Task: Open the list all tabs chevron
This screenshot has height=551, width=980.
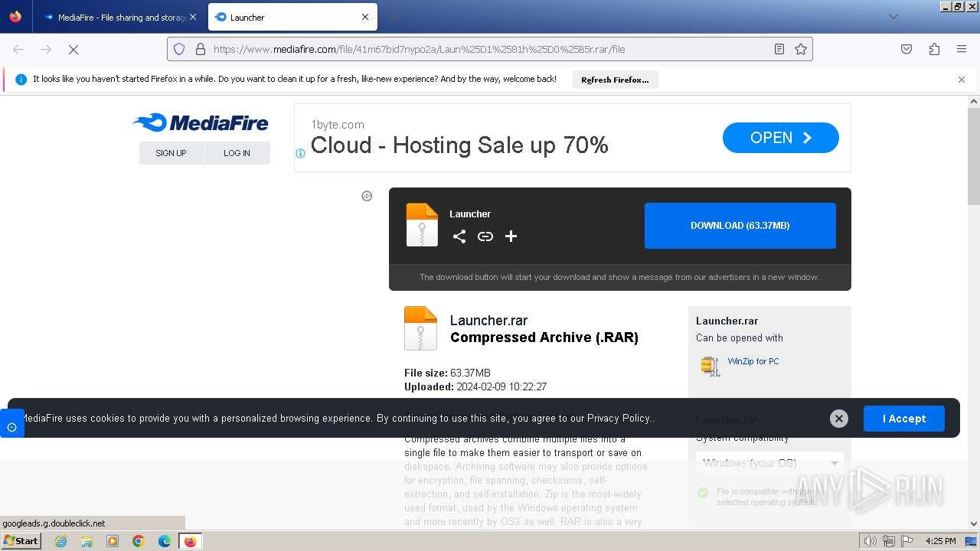Action: click(893, 17)
